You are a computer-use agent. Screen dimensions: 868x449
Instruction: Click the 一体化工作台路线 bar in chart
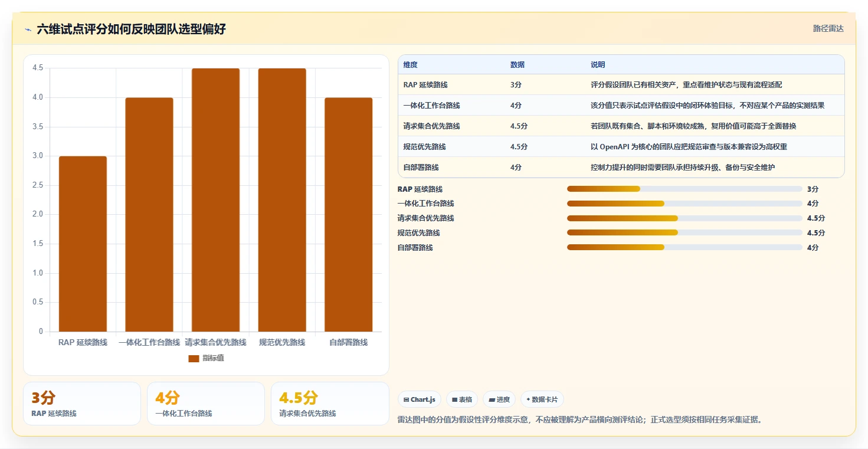click(x=149, y=215)
